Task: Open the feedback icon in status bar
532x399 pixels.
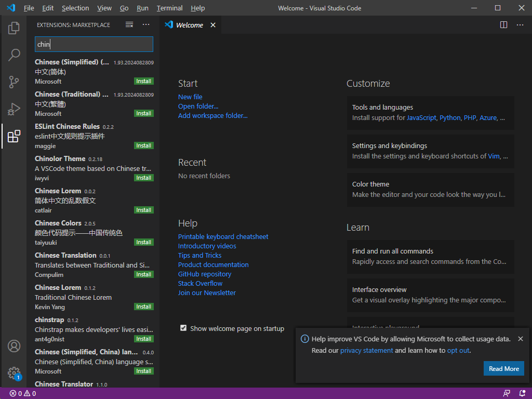Action: 507,394
